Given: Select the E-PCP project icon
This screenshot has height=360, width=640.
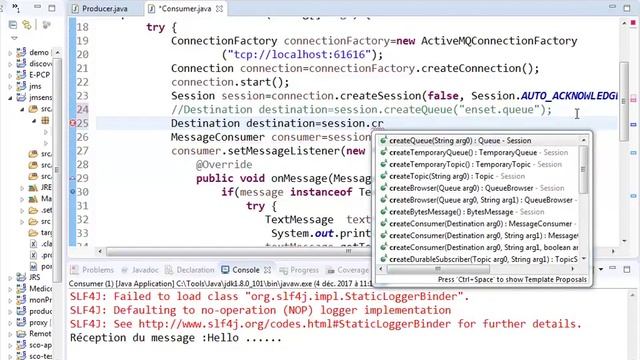Looking at the screenshot, I should [21, 75].
